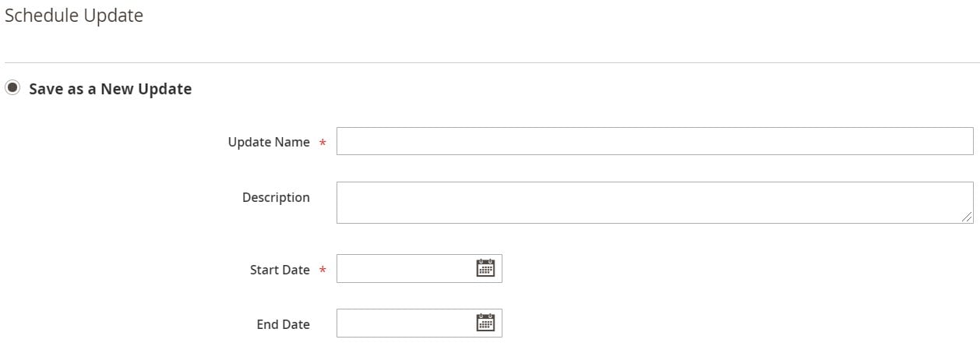Click the Start Date input box
The image size is (980, 357).
[x=419, y=269]
